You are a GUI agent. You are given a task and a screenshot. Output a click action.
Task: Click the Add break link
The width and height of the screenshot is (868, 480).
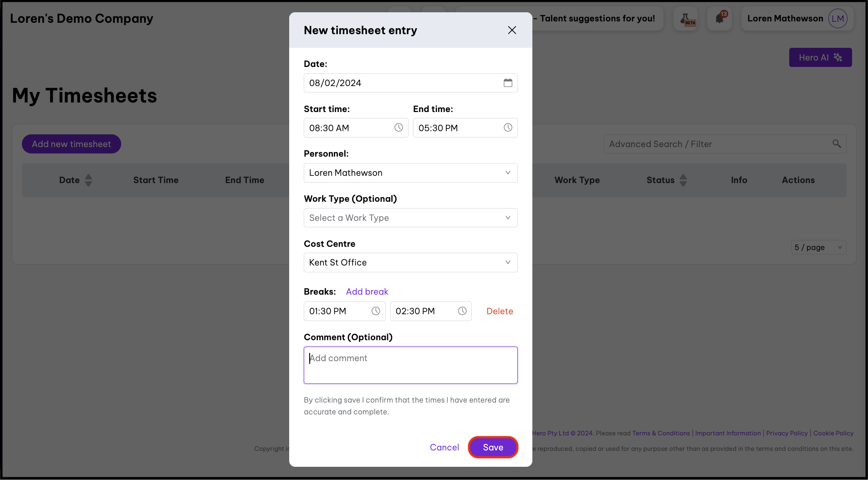(367, 291)
